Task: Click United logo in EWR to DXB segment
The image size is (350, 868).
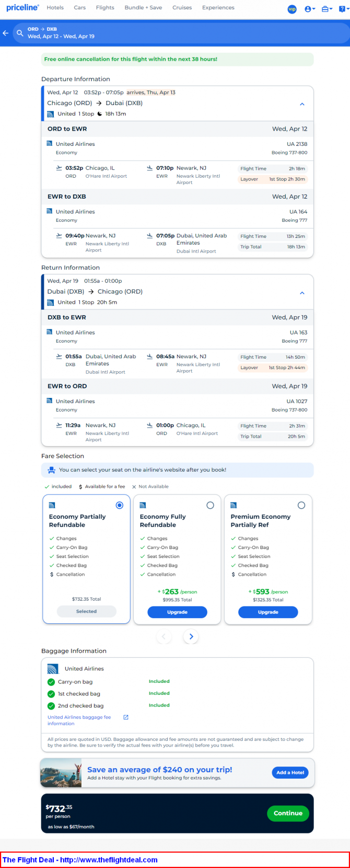Action: (x=50, y=211)
